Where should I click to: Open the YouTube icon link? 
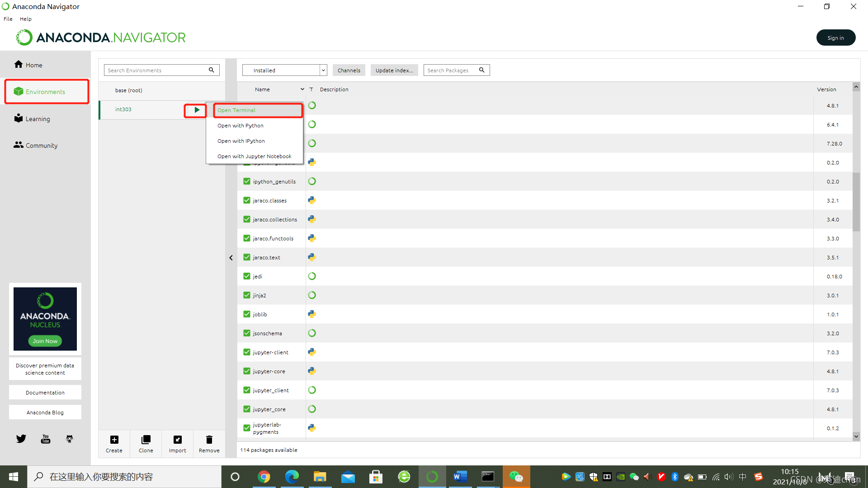point(46,439)
